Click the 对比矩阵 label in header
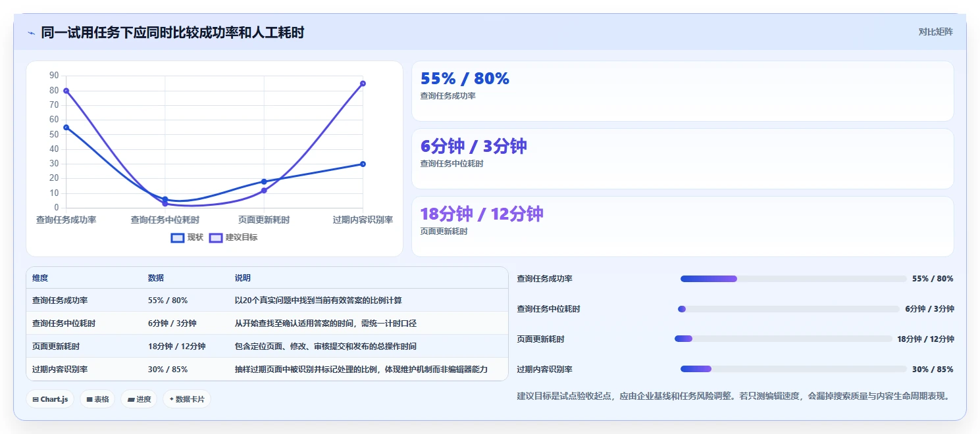 click(x=935, y=32)
